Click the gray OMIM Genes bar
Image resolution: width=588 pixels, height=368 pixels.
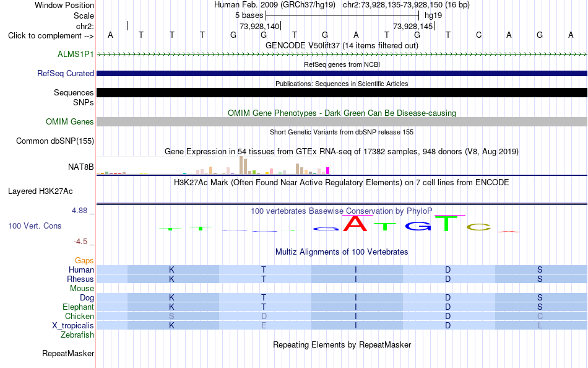click(x=342, y=121)
